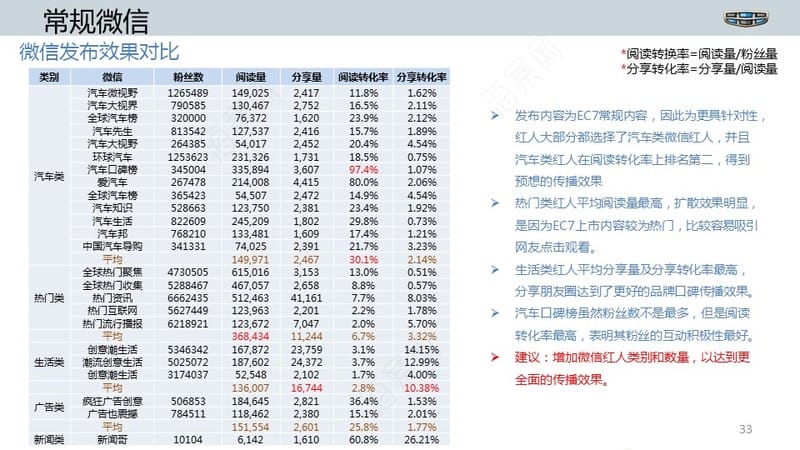The image size is (800, 450).
Task: Select the fan count 10104
Action: click(x=188, y=439)
